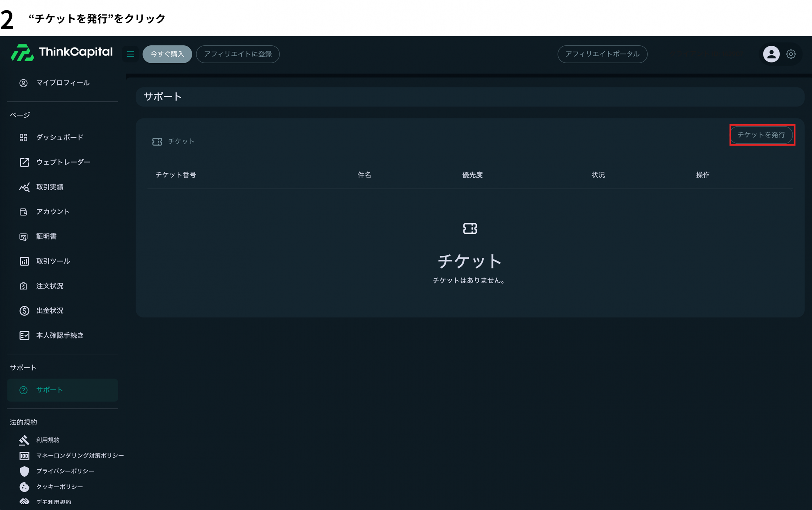Open the プライバシーポリシー page
Image resolution: width=812 pixels, height=510 pixels.
65,471
